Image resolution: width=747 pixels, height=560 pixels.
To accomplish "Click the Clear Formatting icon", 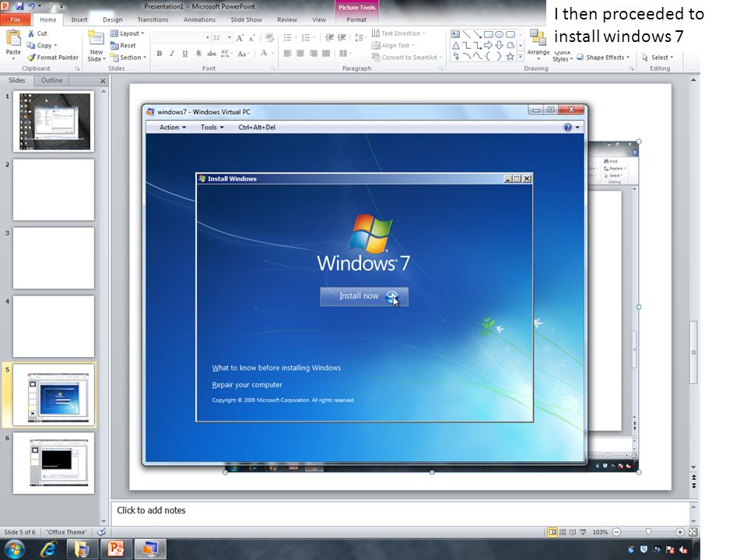I will pos(269,37).
